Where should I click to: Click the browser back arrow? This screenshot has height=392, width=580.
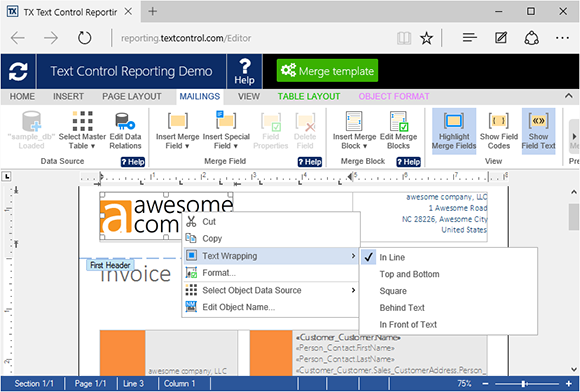(18, 38)
